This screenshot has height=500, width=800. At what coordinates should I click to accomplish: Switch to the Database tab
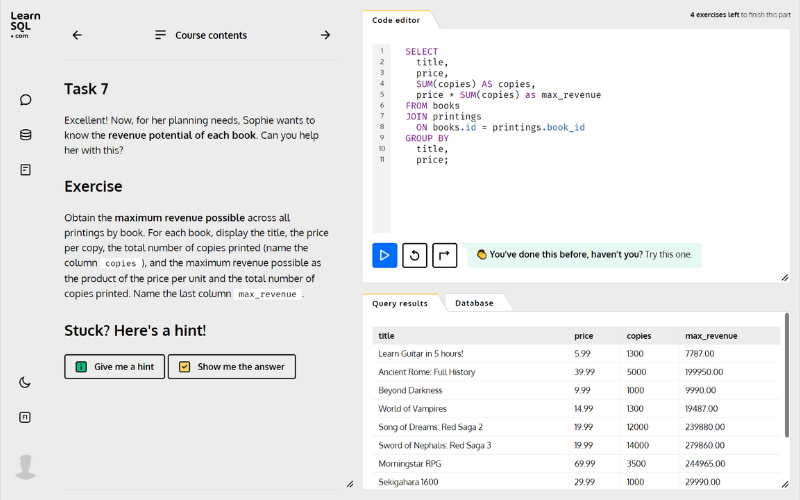(x=474, y=303)
